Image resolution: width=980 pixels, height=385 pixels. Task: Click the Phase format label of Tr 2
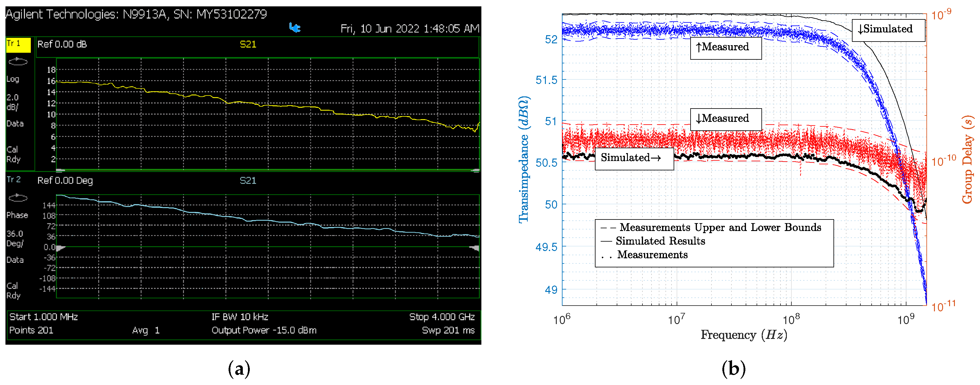click(17, 215)
